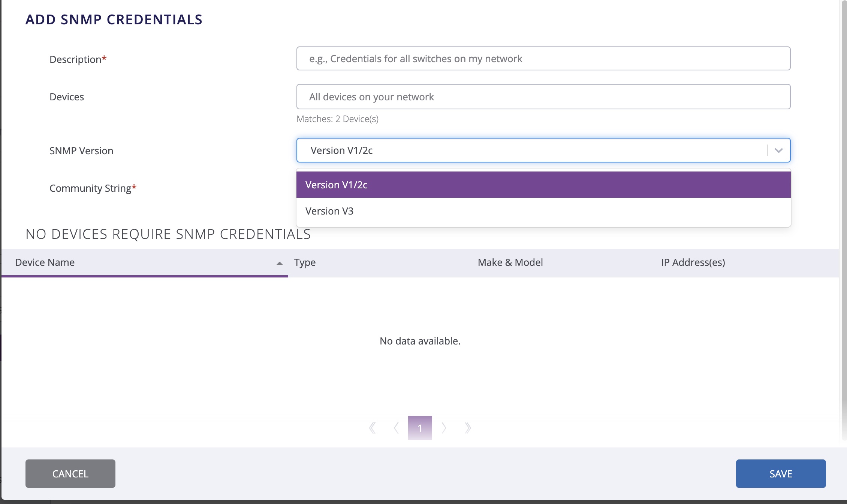
Task: Go to next page of device table
Action: coord(444,428)
